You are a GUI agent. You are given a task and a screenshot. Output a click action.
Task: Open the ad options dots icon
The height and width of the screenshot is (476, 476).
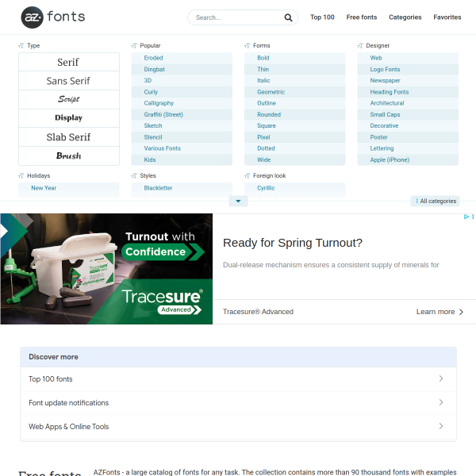click(473, 217)
